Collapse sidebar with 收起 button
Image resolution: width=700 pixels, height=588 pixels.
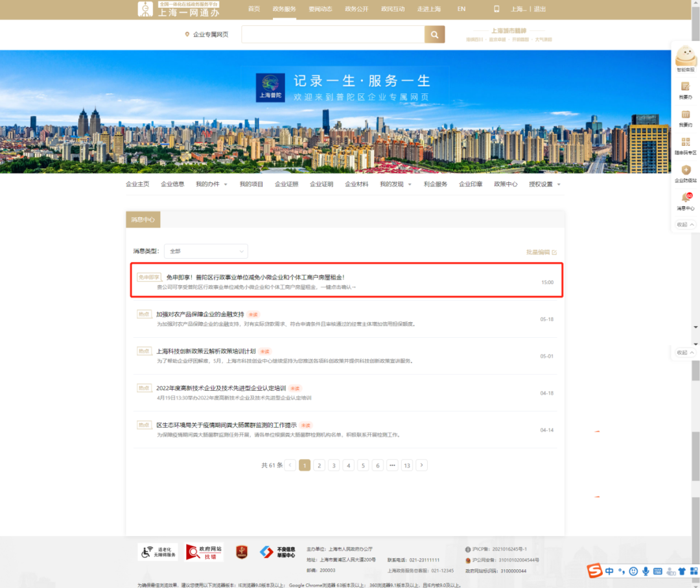[x=685, y=224]
